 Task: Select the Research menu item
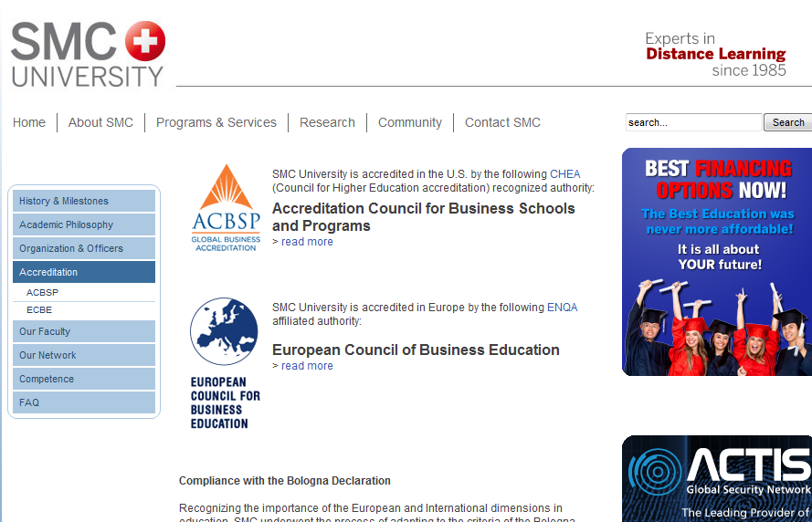(327, 122)
